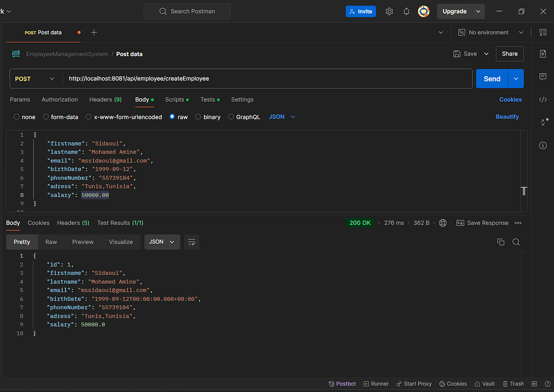Viewport: 554px width, 392px height.
Task: Click the Share button
Action: coord(510,54)
